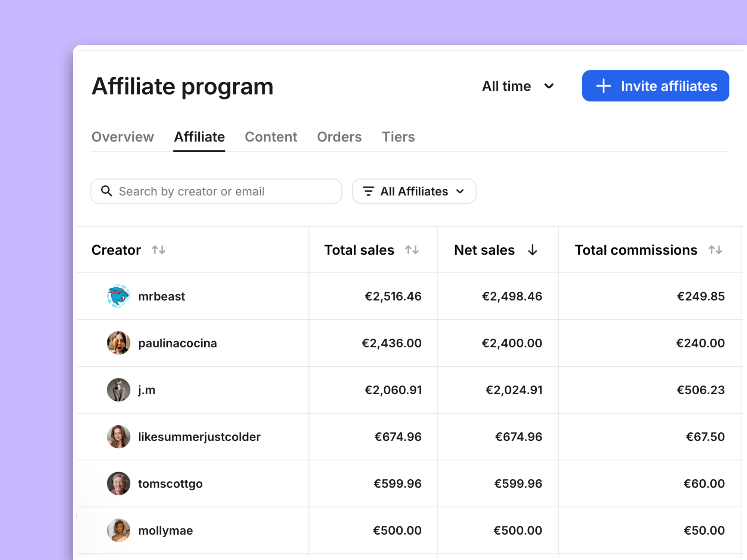Click commission value €67.50
Image resolution: width=747 pixels, height=560 pixels.
[x=705, y=437]
